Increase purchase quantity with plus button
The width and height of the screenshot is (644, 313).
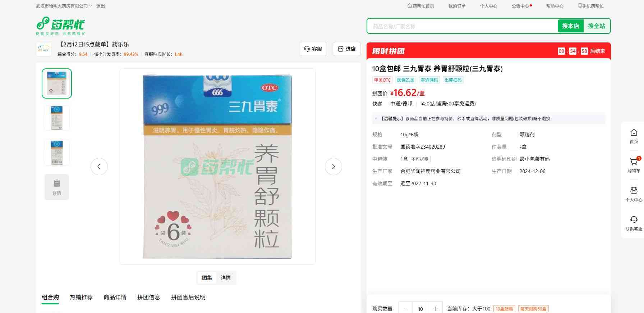435,309
